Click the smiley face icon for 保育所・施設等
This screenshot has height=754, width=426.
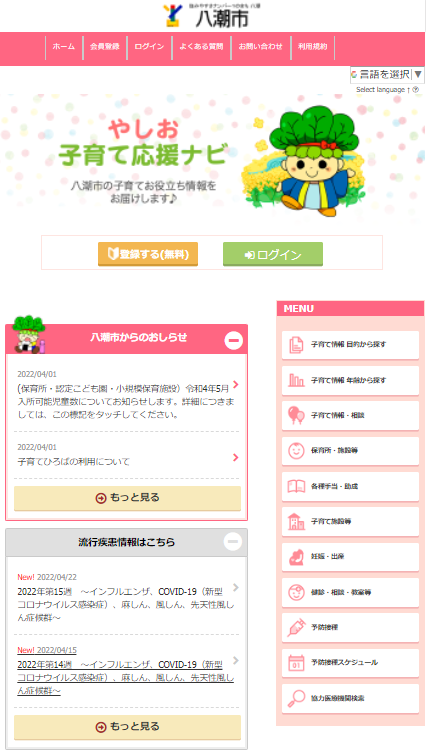(x=296, y=451)
